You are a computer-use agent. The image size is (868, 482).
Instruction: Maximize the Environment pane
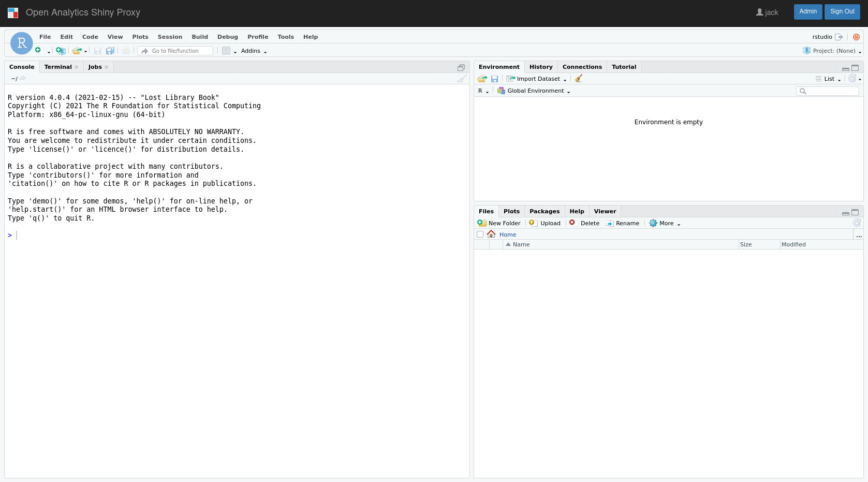click(x=855, y=68)
